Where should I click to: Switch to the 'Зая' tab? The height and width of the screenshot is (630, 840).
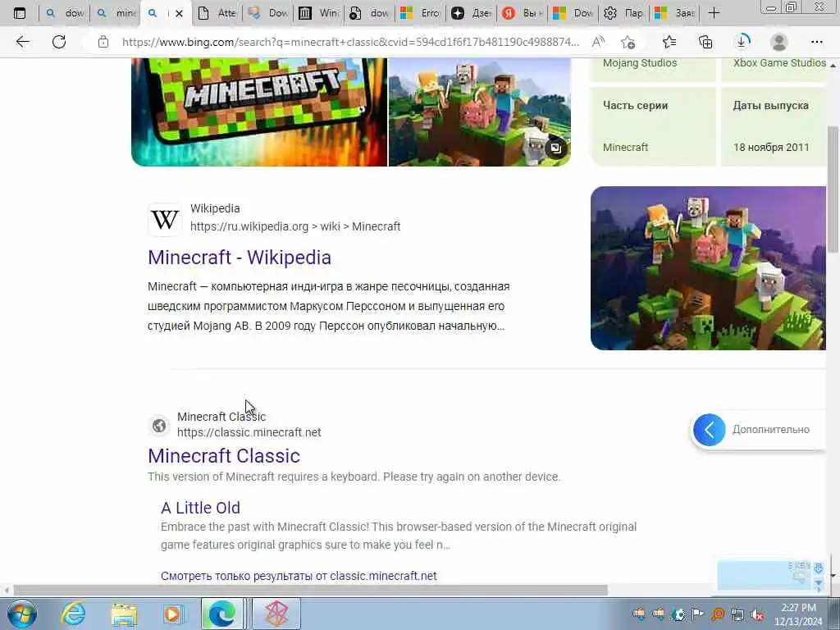675,13
